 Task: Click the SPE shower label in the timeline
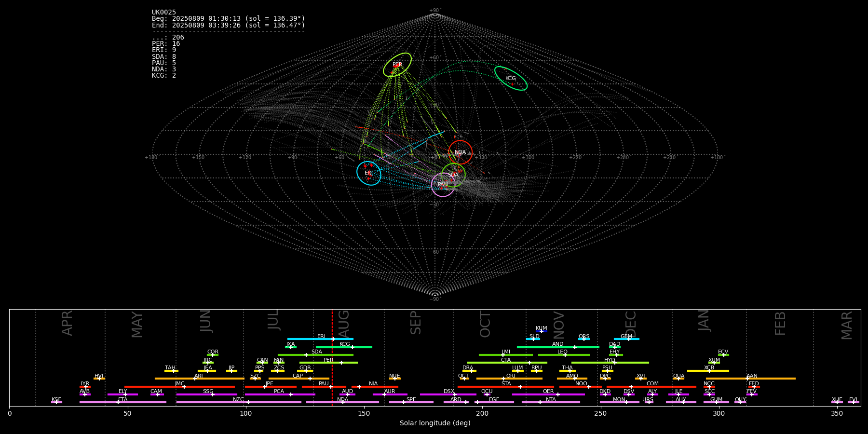click(411, 400)
